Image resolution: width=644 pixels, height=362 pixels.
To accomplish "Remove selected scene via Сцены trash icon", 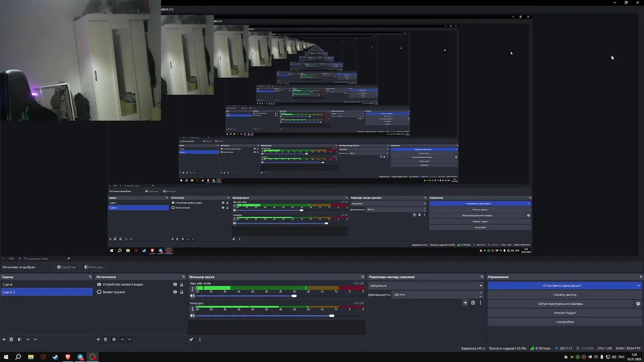I will point(11,339).
